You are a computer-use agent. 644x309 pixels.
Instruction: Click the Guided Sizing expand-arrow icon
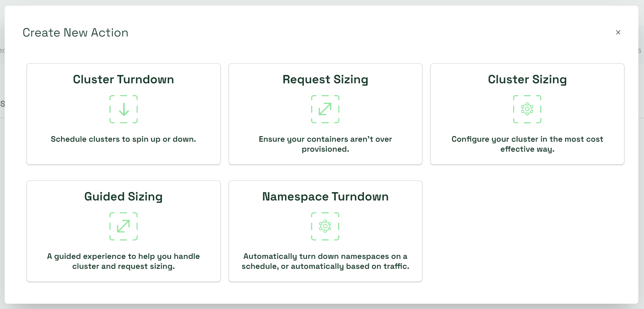(x=124, y=226)
